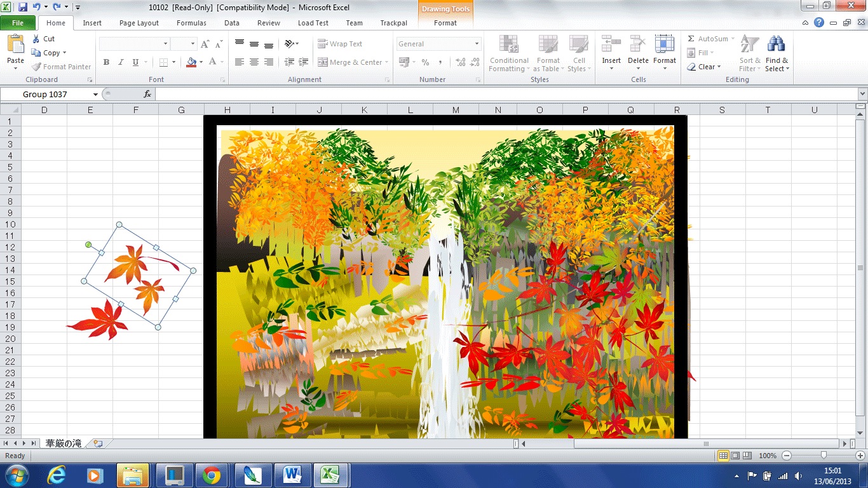Open Find & Select binoculars icon
This screenshot has width=868, height=488.
click(x=776, y=44)
